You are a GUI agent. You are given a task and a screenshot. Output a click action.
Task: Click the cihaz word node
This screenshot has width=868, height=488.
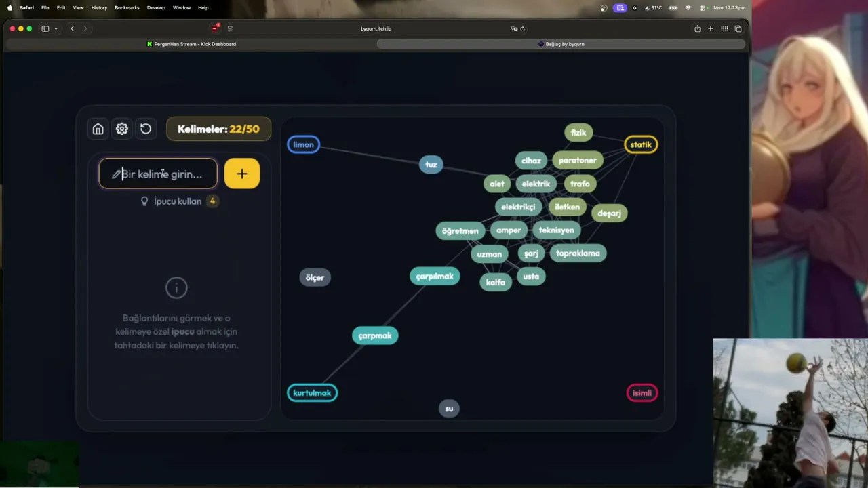tap(531, 161)
